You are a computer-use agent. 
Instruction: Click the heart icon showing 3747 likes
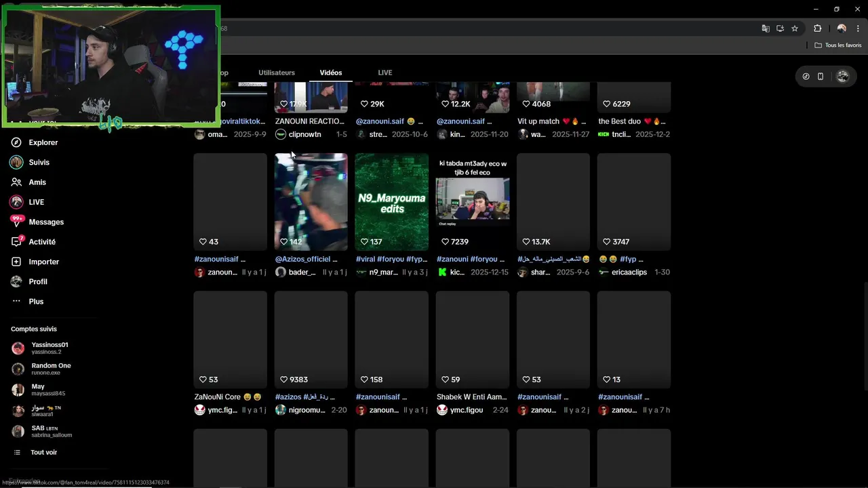pyautogui.click(x=607, y=242)
